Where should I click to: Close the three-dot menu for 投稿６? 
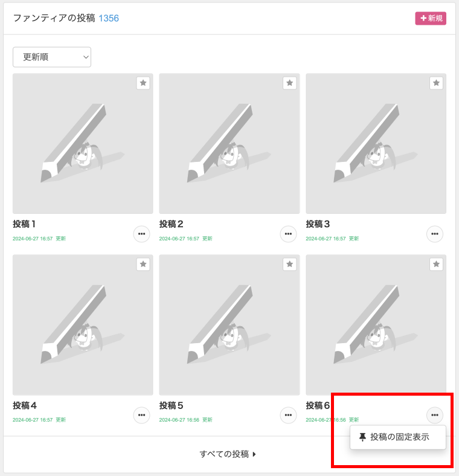click(435, 415)
